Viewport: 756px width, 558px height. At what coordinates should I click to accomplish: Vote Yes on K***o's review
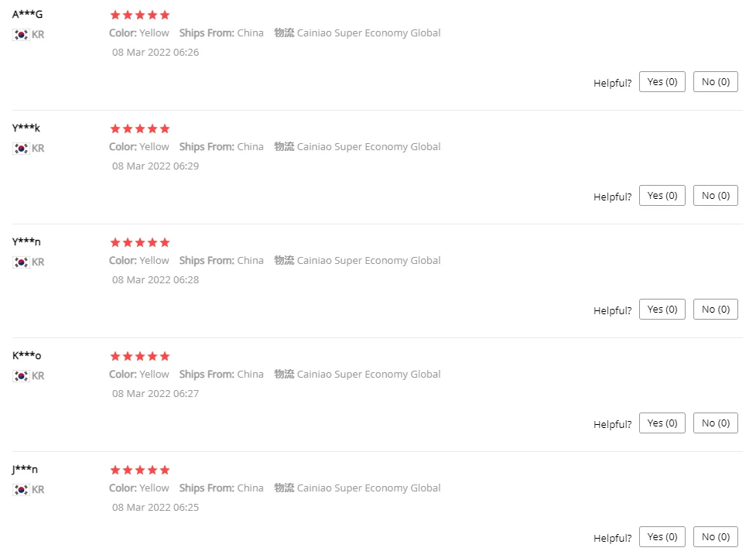tap(662, 423)
